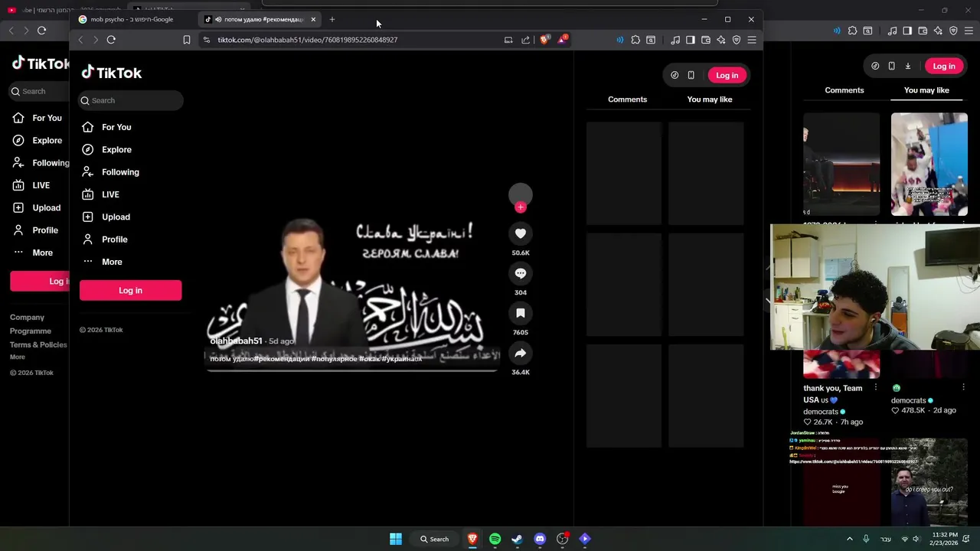
Task: Open comments via the speech bubble icon
Action: [521, 273]
